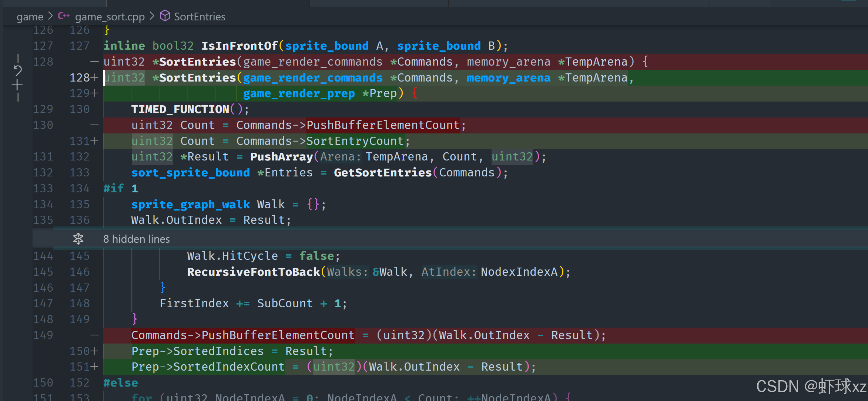This screenshot has width=868, height=401.
Task: Open the SortEntries breadcrumb symbol list
Action: point(200,17)
